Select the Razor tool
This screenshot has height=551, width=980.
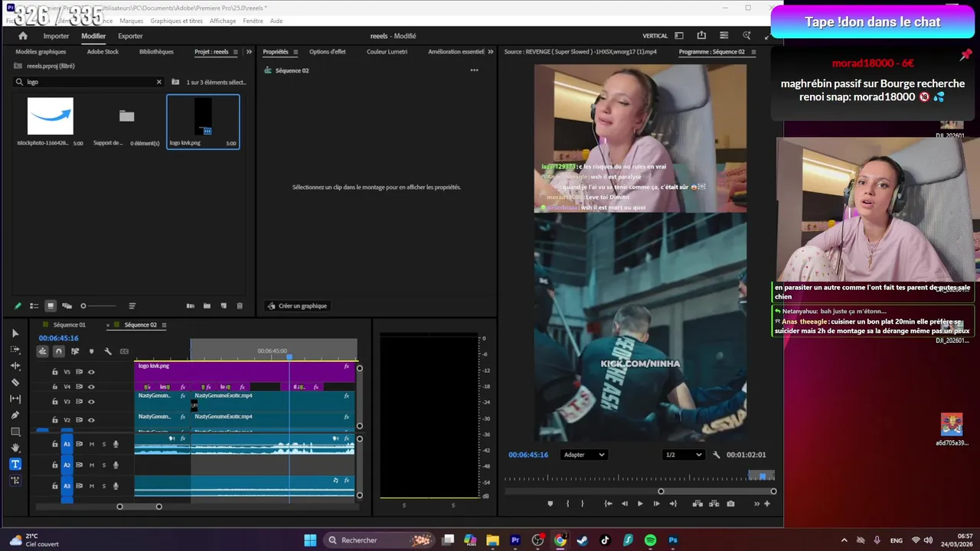[x=15, y=382]
